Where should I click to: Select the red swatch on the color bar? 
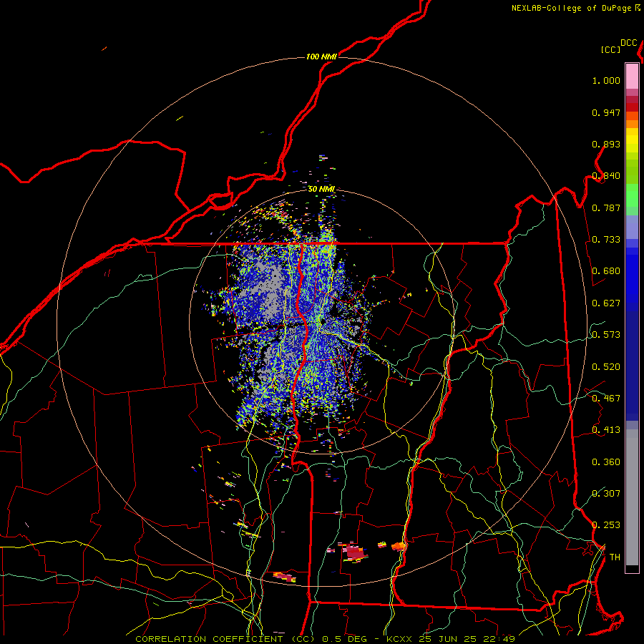pyautogui.click(x=632, y=107)
